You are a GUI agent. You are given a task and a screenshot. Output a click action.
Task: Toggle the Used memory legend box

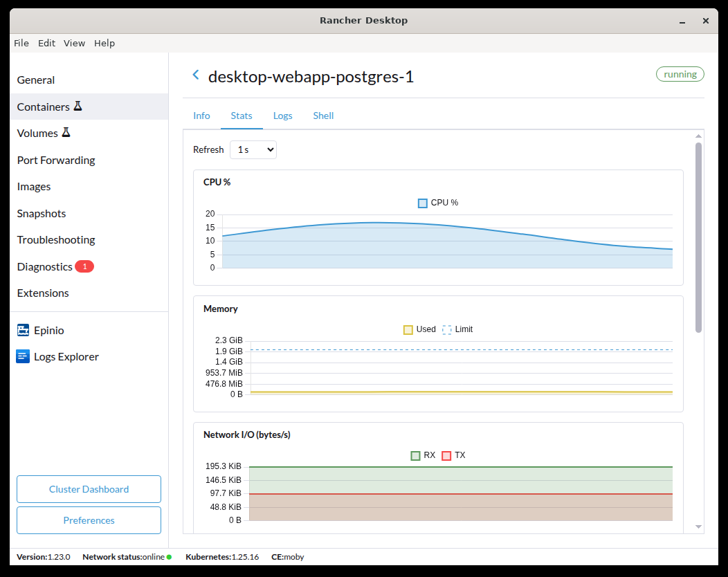(408, 329)
